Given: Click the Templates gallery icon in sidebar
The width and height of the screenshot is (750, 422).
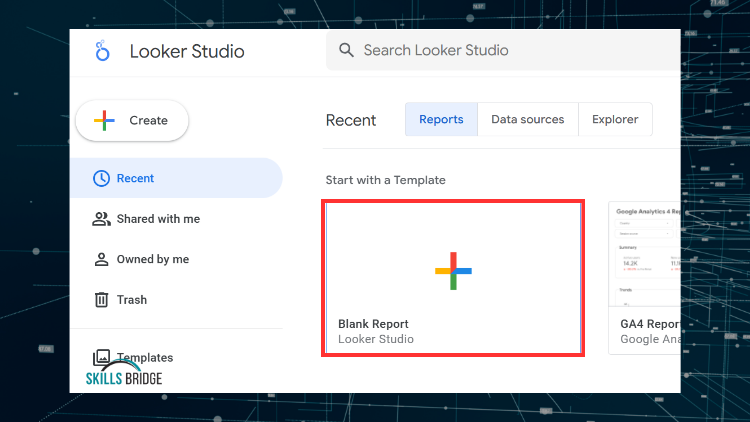Looking at the screenshot, I should [101, 357].
